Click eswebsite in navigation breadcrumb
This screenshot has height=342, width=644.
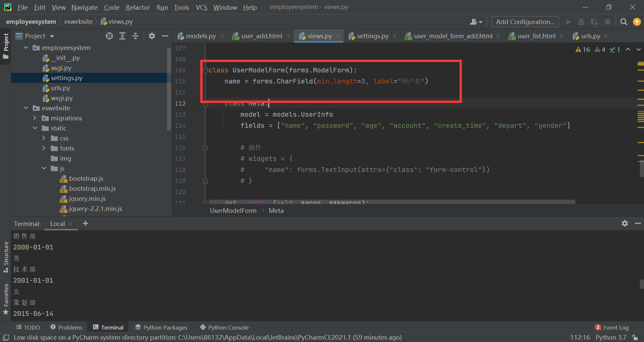click(78, 22)
